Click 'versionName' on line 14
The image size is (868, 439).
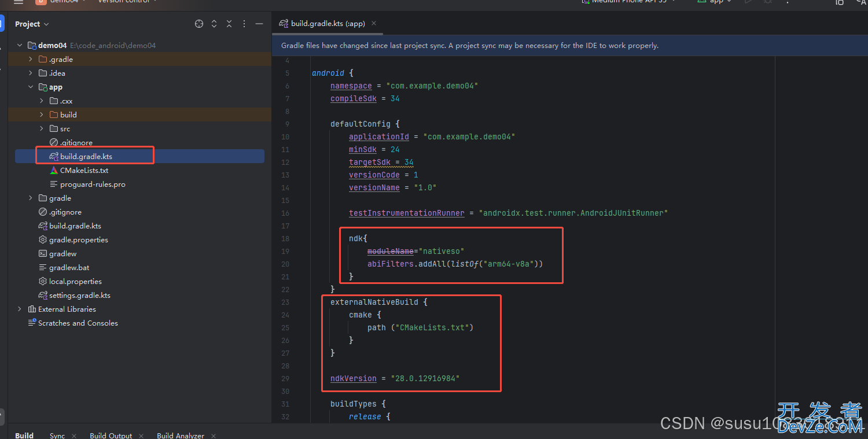point(374,188)
